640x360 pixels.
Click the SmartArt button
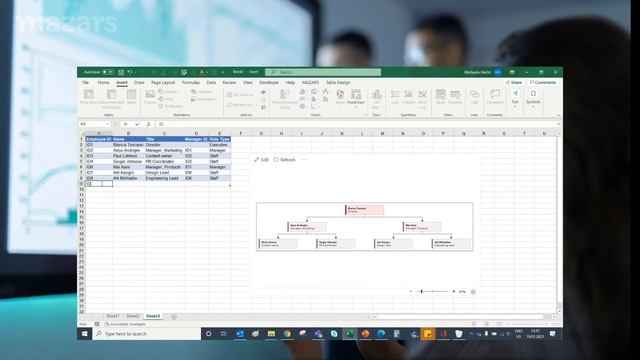(x=202, y=92)
